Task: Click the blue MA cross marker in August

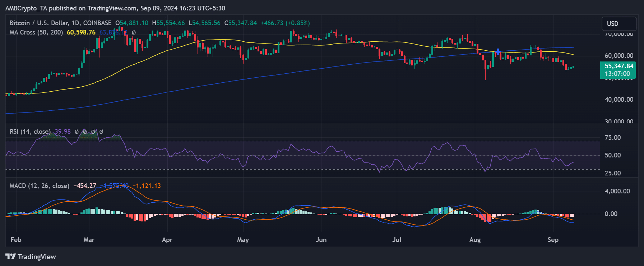Action: point(498,52)
